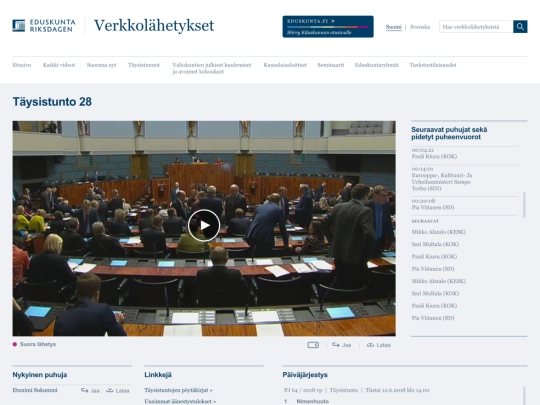Share the video with Jaa icon
This screenshot has width=540, height=405.
click(341, 345)
